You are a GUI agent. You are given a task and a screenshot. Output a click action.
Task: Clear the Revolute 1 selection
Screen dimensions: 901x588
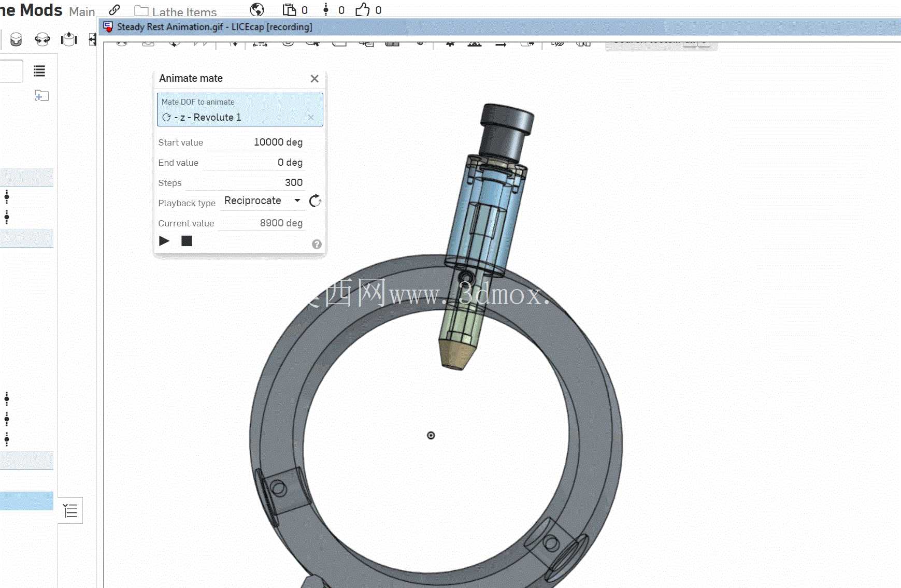pos(311,118)
